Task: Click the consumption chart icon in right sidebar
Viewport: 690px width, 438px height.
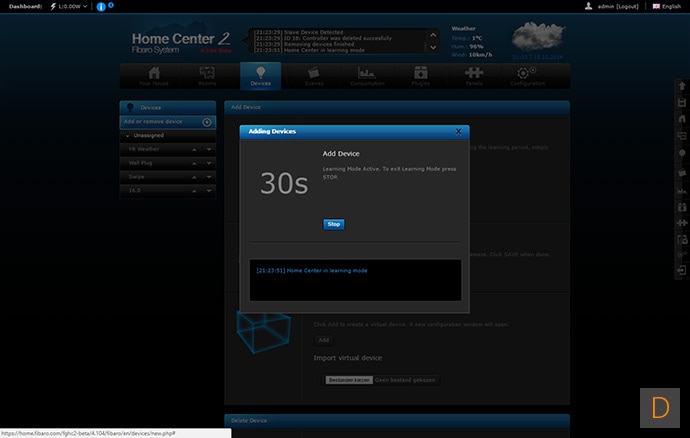Action: [682, 190]
